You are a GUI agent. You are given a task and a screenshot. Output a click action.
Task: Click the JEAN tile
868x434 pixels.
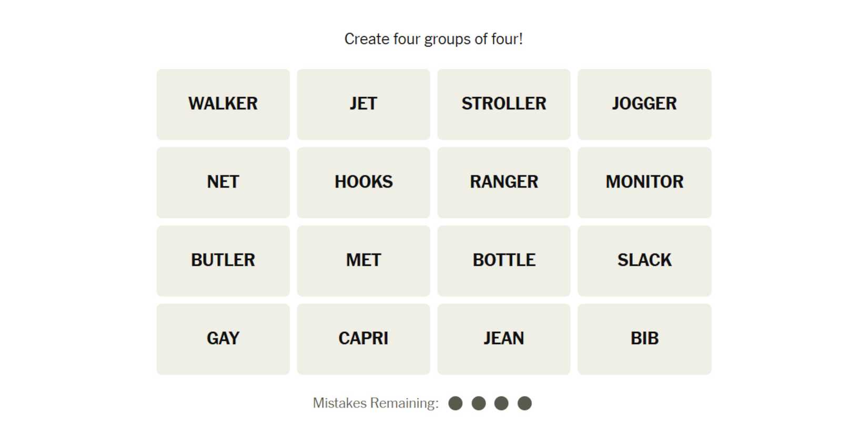(x=504, y=339)
